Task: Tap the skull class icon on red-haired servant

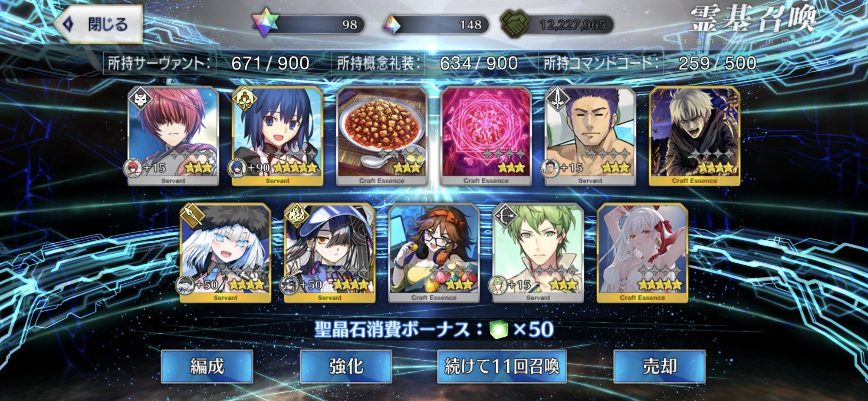Action: click(x=141, y=99)
